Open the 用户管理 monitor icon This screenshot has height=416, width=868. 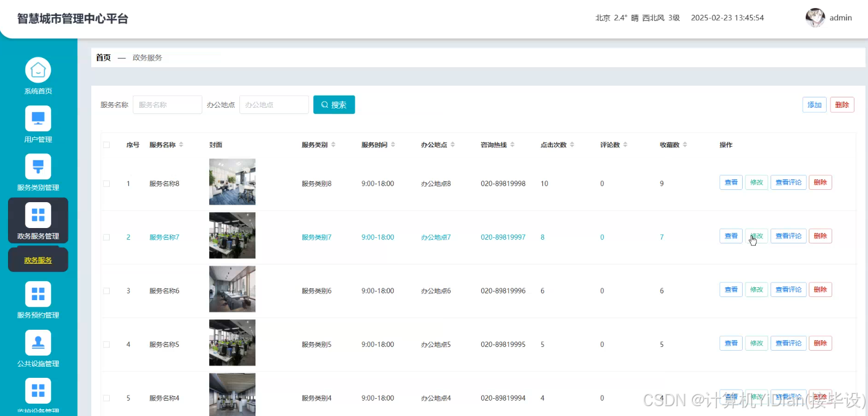(38, 118)
